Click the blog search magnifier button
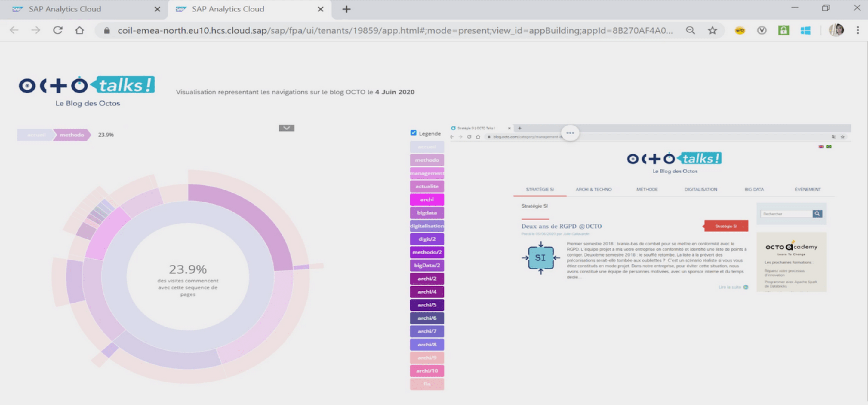Viewport: 868px width, 405px height. point(817,213)
